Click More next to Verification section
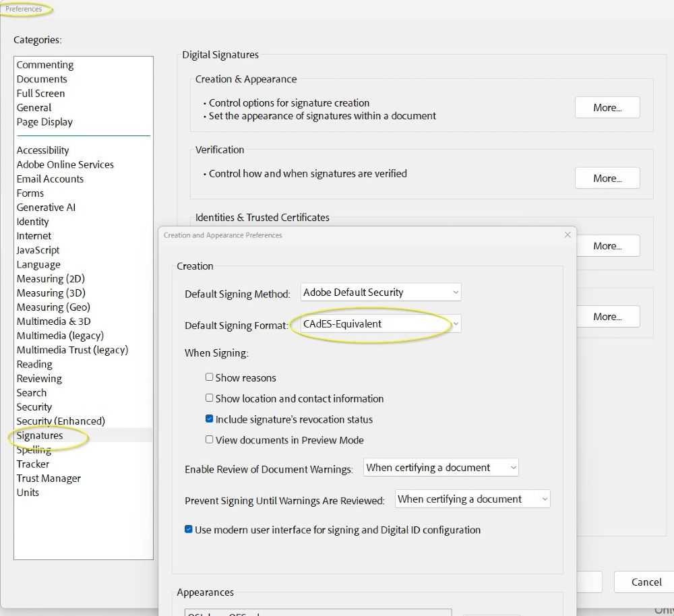This screenshot has height=616, width=674. [x=607, y=178]
